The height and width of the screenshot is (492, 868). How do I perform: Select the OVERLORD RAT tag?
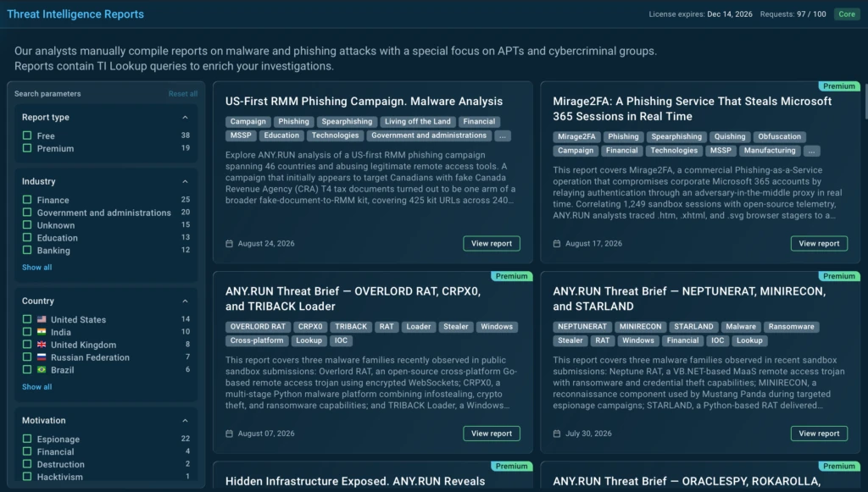[x=258, y=327]
